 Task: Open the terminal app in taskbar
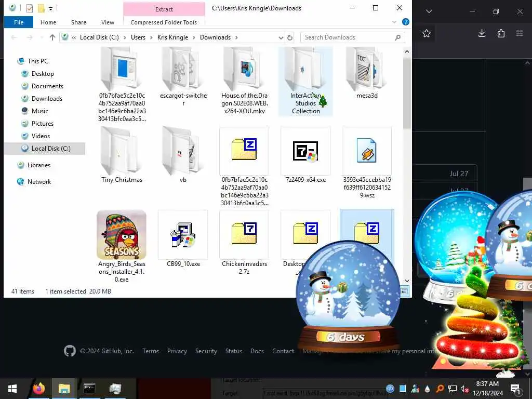[89, 389]
